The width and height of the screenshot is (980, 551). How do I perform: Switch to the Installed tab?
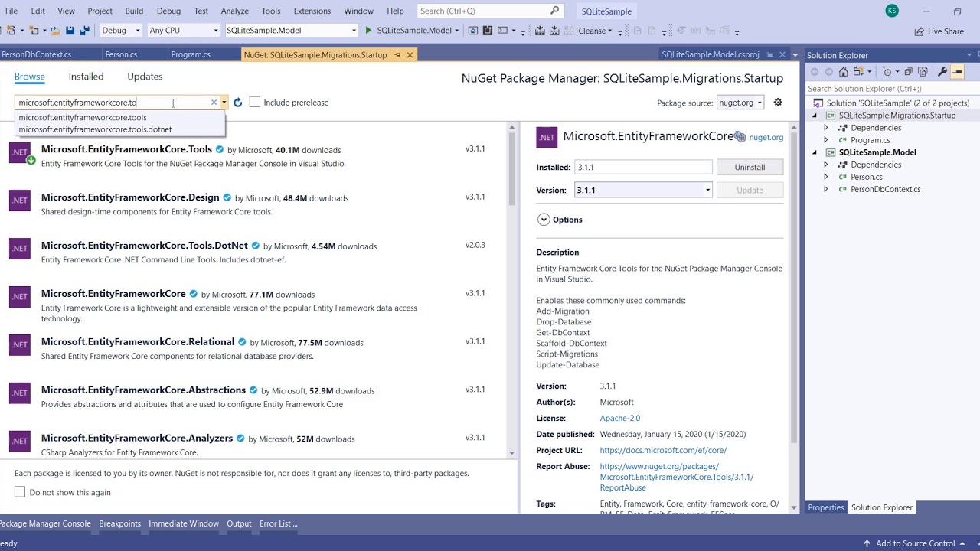tap(86, 77)
